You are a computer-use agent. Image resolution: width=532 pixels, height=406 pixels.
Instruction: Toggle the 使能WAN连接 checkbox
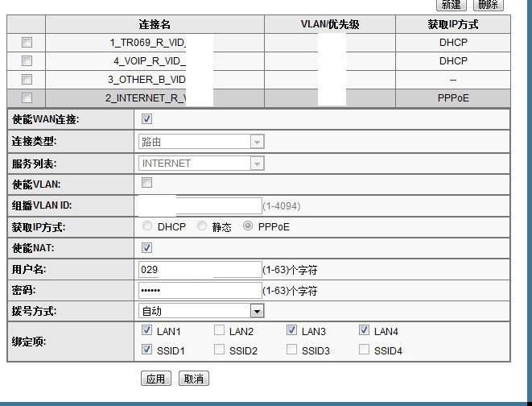tap(147, 119)
